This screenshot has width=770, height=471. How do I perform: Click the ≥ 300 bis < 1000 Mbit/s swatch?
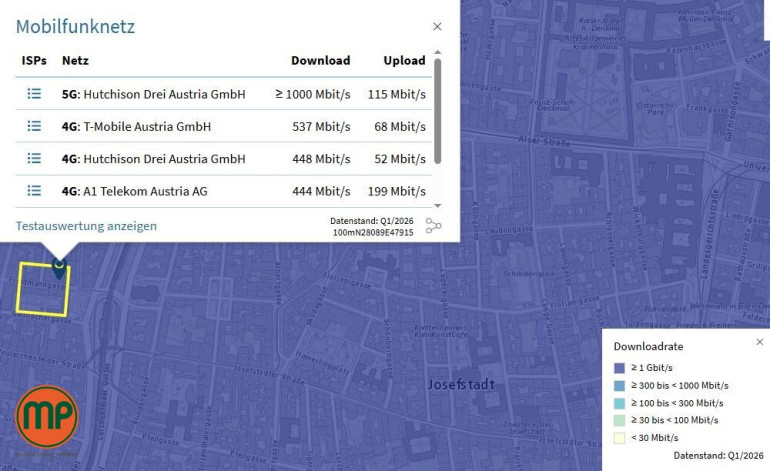(x=620, y=386)
